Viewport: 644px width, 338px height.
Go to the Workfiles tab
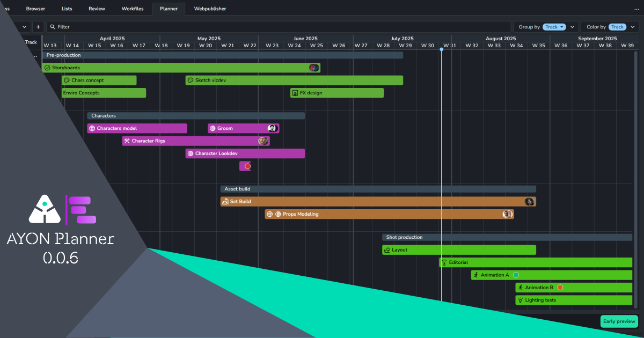point(133,9)
